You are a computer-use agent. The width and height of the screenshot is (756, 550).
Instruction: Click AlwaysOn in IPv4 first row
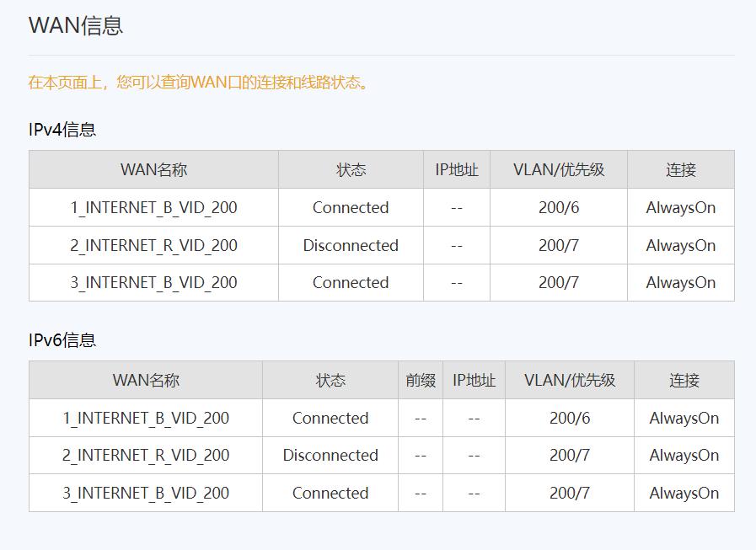pyautogui.click(x=681, y=207)
